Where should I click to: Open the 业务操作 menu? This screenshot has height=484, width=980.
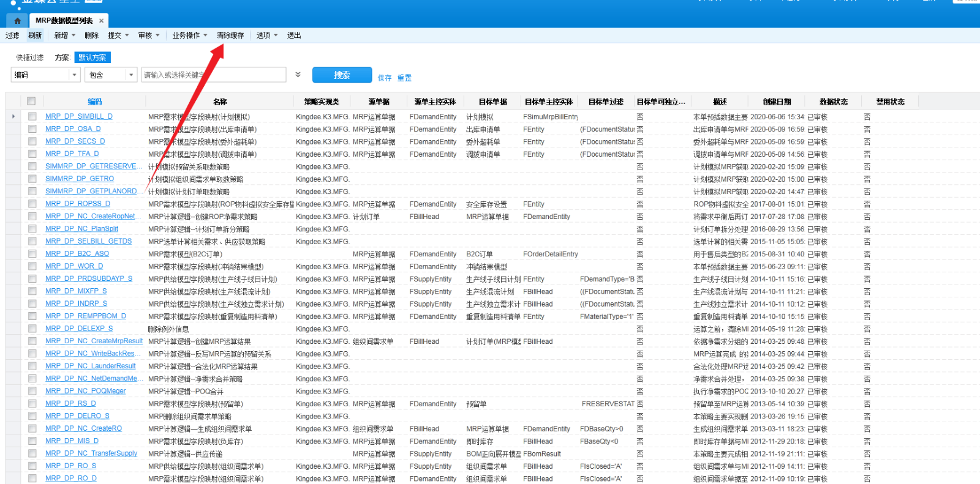point(189,35)
